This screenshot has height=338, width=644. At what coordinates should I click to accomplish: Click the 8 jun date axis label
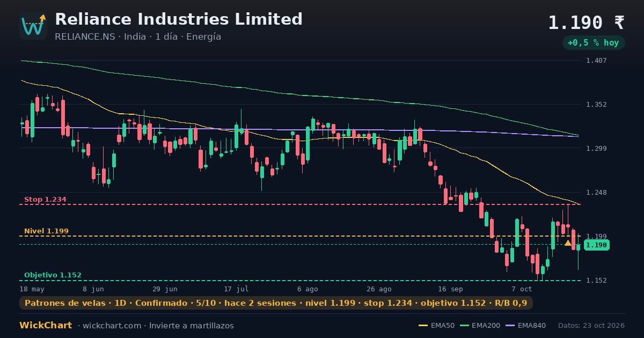(93, 289)
